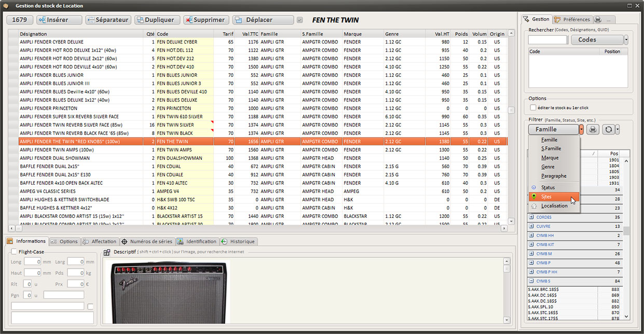Click the Descriptif grid icon
Viewport: 644px width, 334px height.
pyautogui.click(x=107, y=252)
